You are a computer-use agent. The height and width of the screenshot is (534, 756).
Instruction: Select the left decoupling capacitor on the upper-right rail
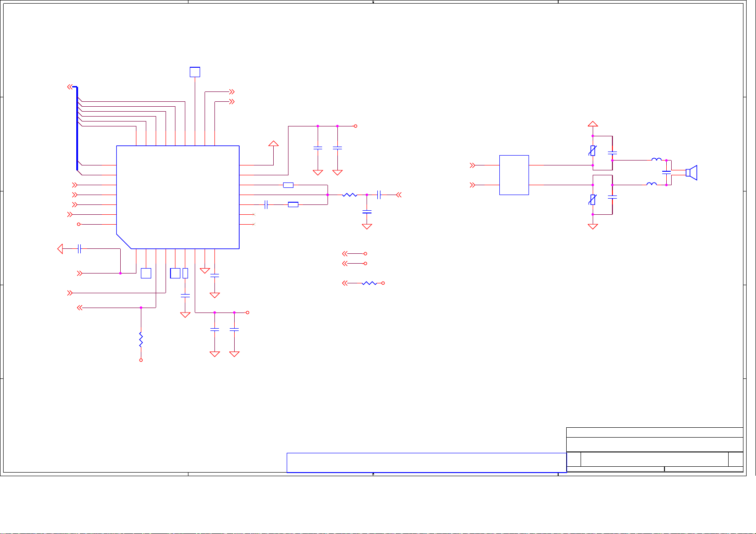click(318, 148)
